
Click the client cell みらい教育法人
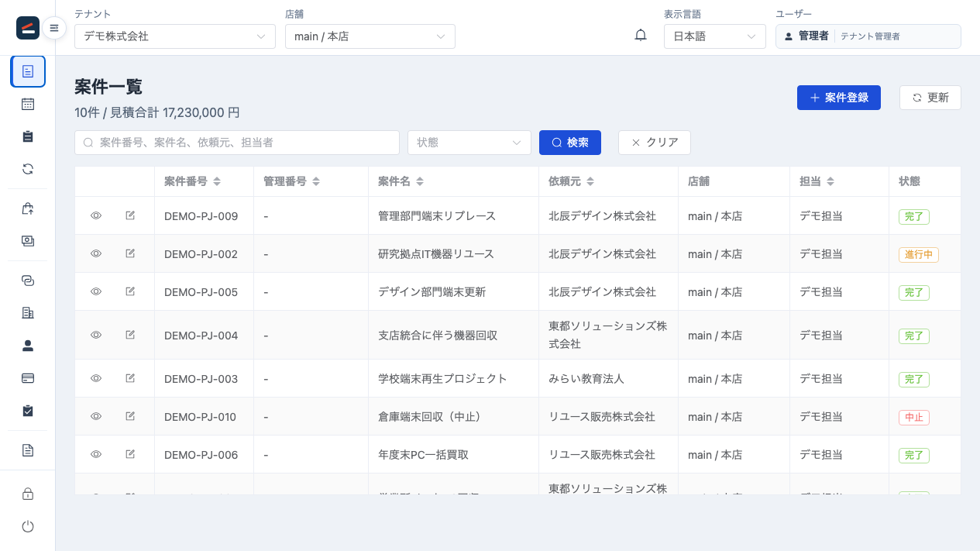pos(586,379)
